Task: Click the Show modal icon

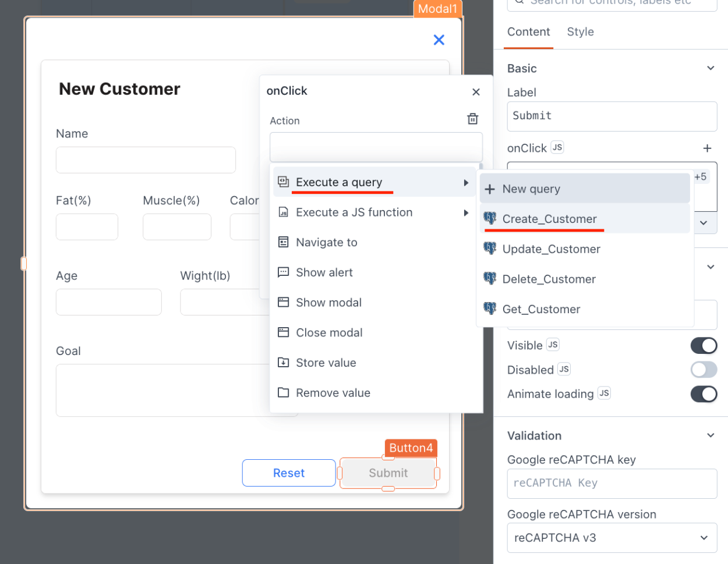Action: (283, 302)
